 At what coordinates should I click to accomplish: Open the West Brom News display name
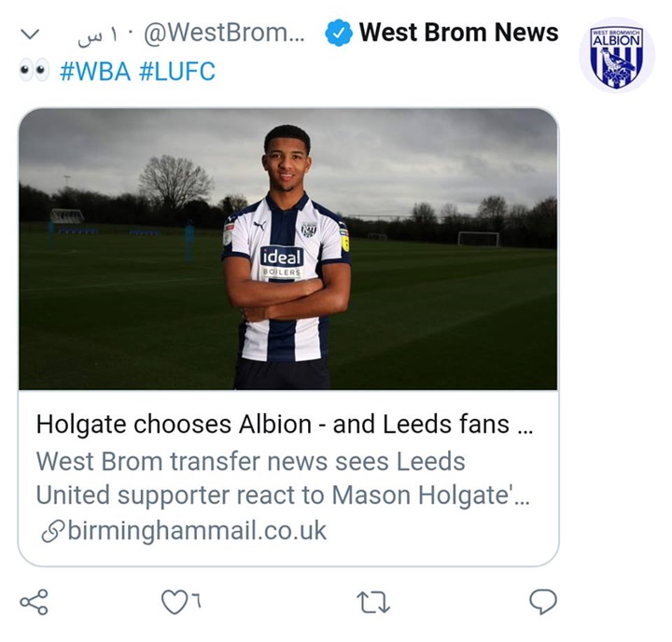coord(458,34)
